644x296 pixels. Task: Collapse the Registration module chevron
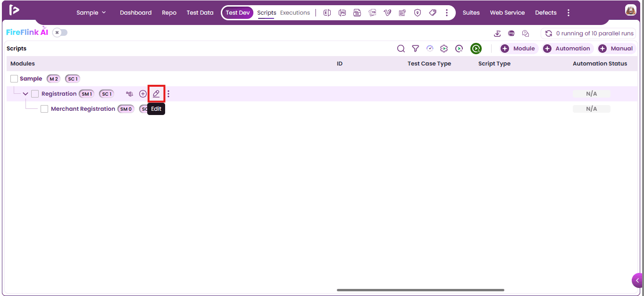point(25,94)
